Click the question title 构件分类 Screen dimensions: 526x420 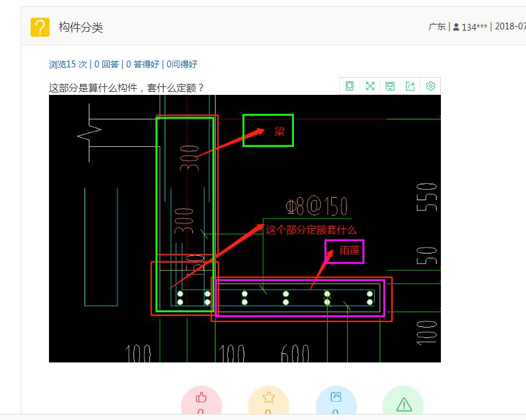click(x=81, y=27)
